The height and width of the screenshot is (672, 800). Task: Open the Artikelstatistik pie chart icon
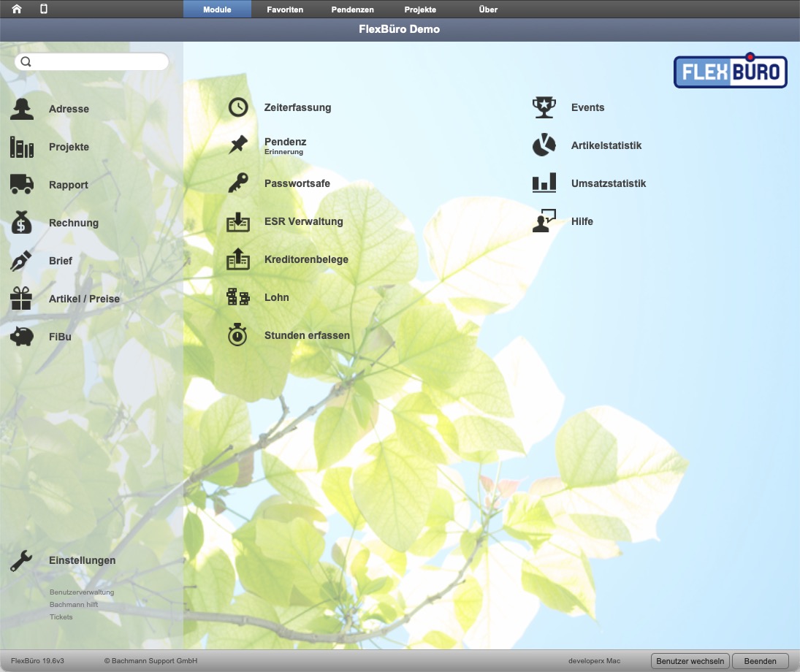pos(544,145)
